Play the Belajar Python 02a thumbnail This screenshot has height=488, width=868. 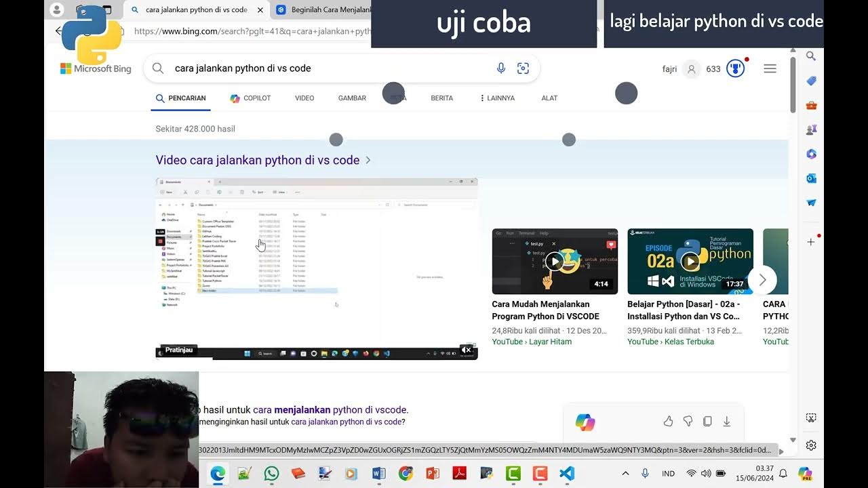(690, 261)
